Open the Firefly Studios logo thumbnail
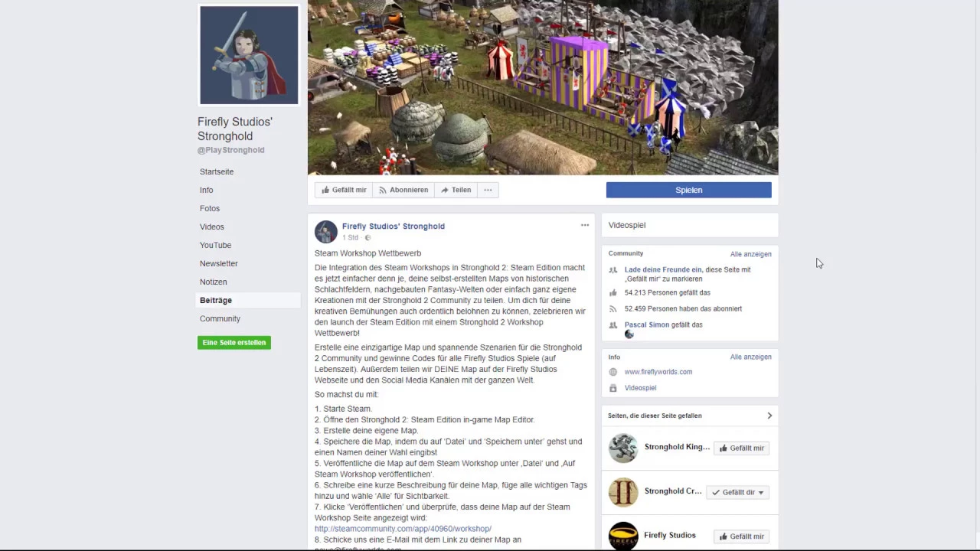 (623, 536)
